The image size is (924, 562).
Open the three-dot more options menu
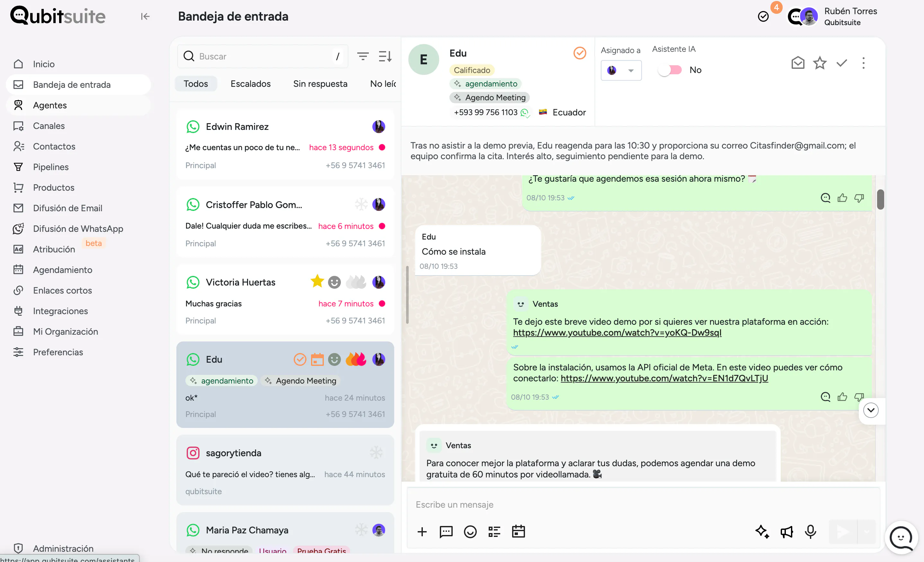point(863,63)
